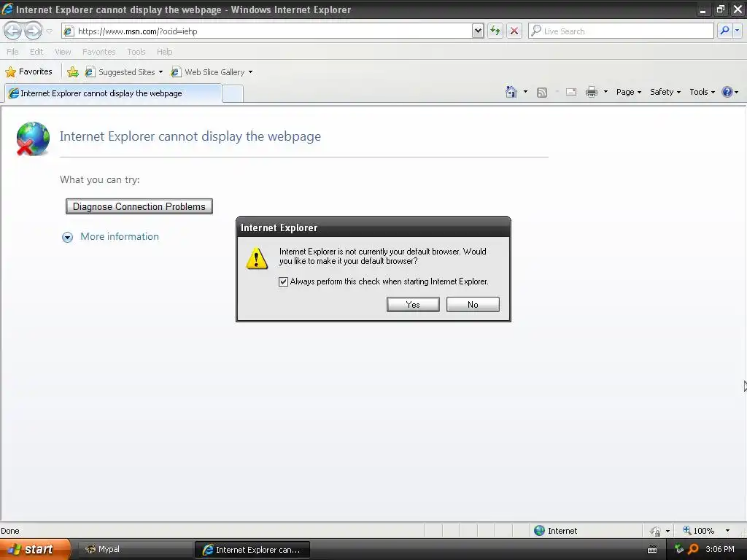Click the Favorites star button
The image size is (747, 560).
point(28,72)
